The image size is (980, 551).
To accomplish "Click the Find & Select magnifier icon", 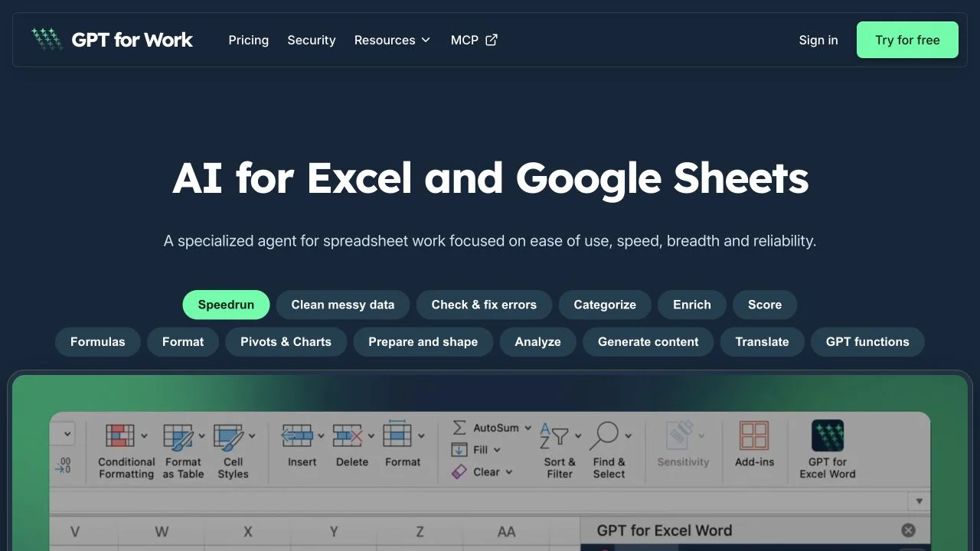I will pyautogui.click(x=604, y=436).
